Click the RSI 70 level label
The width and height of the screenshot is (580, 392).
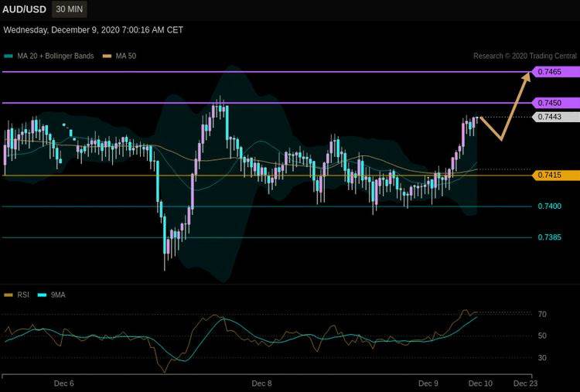(542, 315)
